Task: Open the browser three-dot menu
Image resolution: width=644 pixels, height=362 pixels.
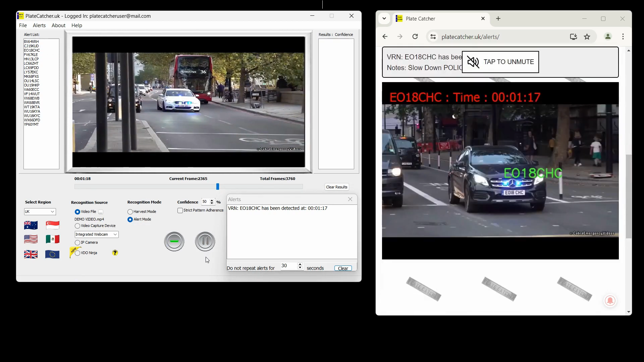Action: tap(623, 37)
